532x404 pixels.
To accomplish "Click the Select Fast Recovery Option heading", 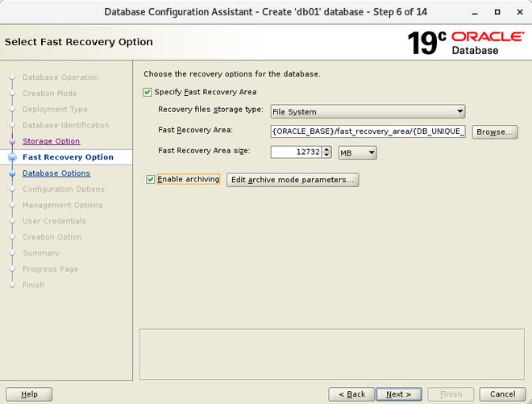I will 79,42.
